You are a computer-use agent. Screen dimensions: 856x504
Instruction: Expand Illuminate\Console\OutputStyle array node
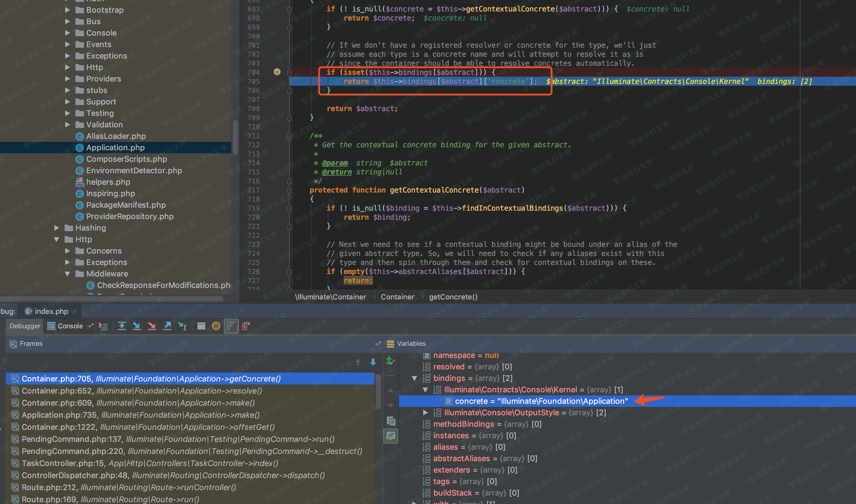coord(425,413)
